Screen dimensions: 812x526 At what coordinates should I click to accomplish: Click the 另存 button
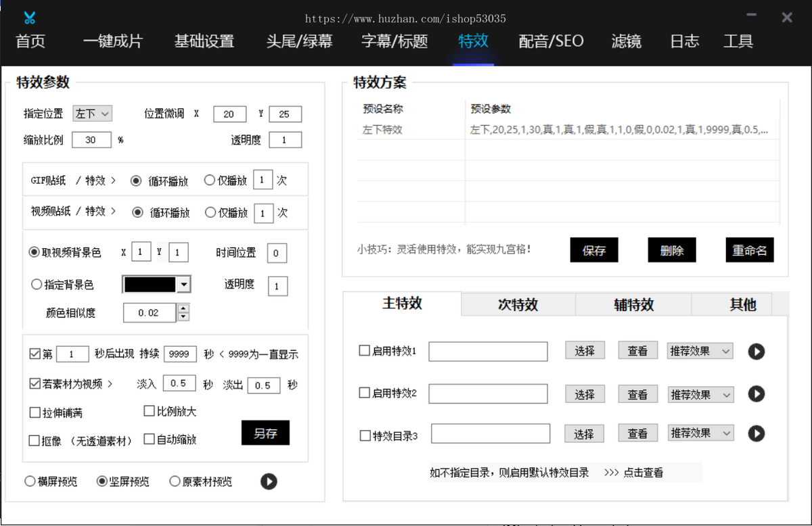[x=265, y=433]
